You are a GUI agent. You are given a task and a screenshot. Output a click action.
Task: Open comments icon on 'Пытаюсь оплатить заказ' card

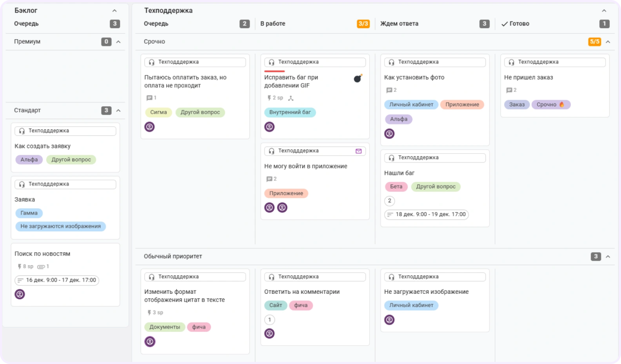point(149,98)
